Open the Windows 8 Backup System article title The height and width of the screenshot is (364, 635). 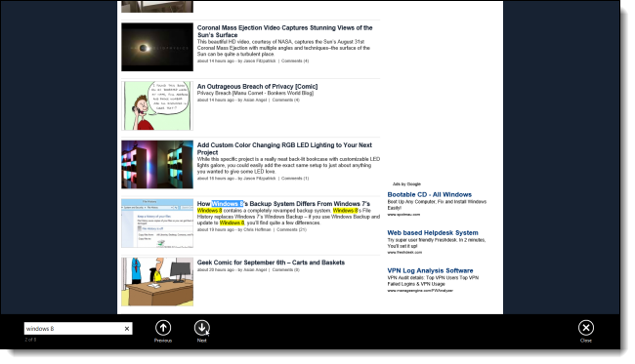[283, 204]
